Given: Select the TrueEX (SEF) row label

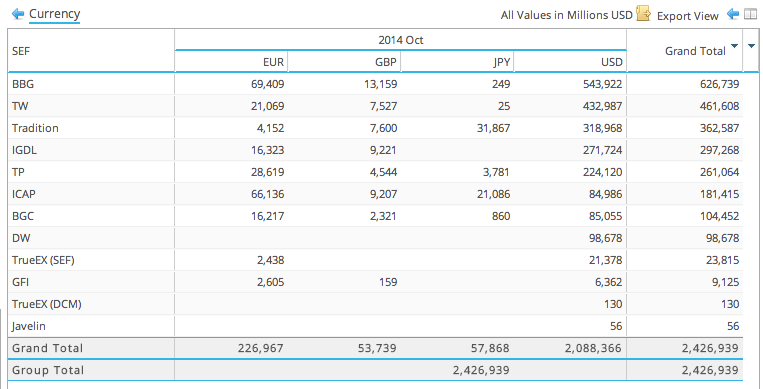Looking at the screenshot, I should [x=43, y=260].
